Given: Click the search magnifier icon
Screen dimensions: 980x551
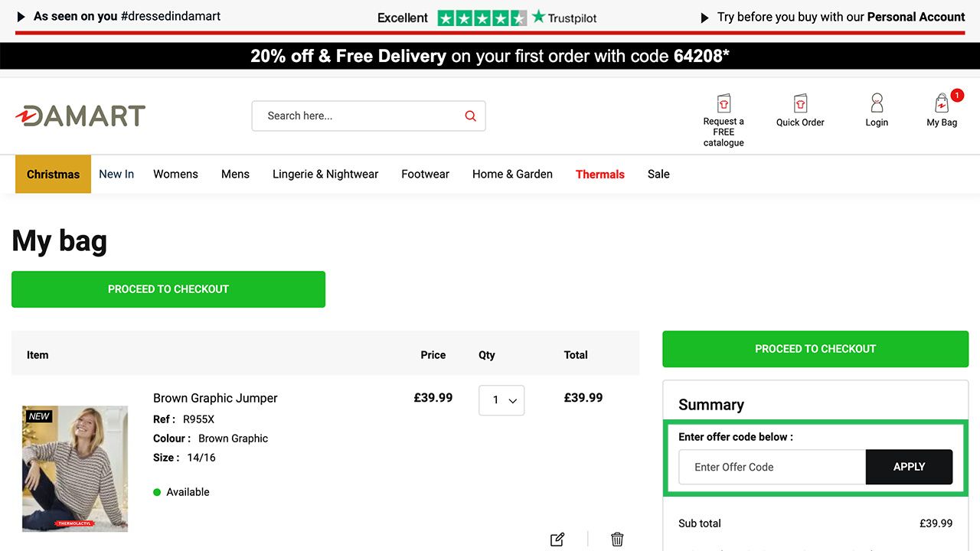Looking at the screenshot, I should pyautogui.click(x=470, y=116).
